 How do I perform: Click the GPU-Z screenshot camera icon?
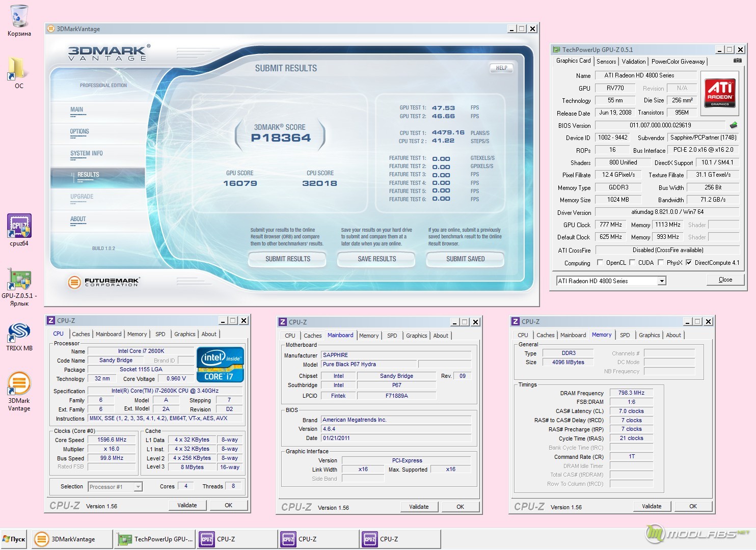click(x=737, y=61)
